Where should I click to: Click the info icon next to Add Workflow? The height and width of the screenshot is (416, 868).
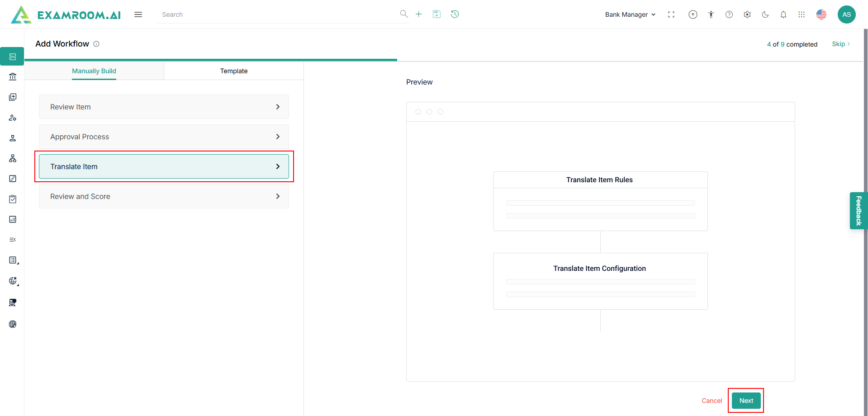(96, 44)
